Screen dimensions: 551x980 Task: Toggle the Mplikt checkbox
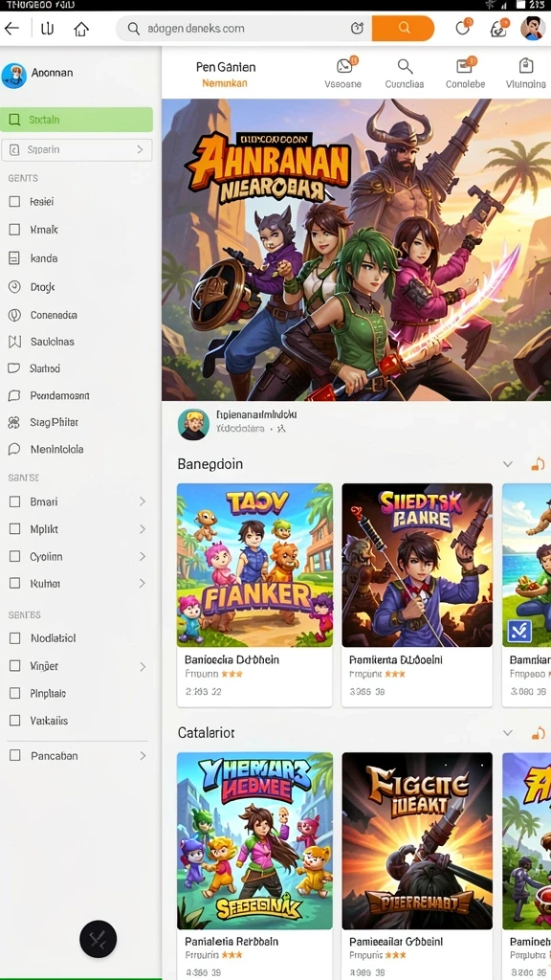(14, 528)
